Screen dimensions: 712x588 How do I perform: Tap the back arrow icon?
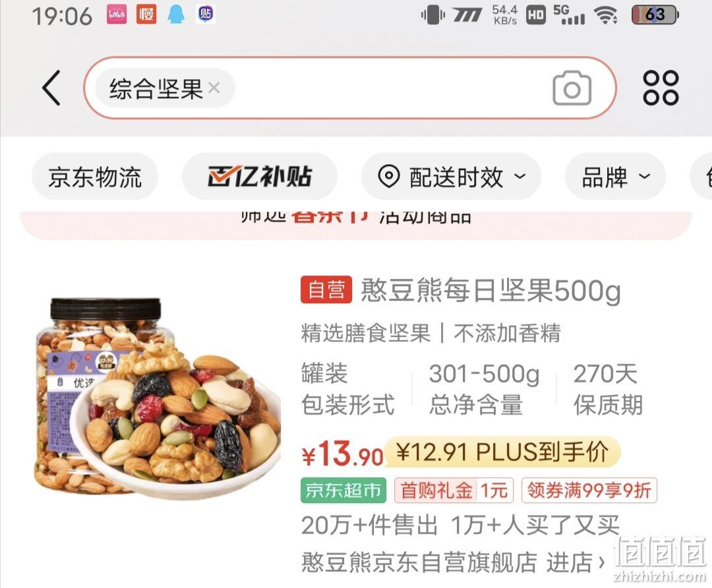click(51, 88)
